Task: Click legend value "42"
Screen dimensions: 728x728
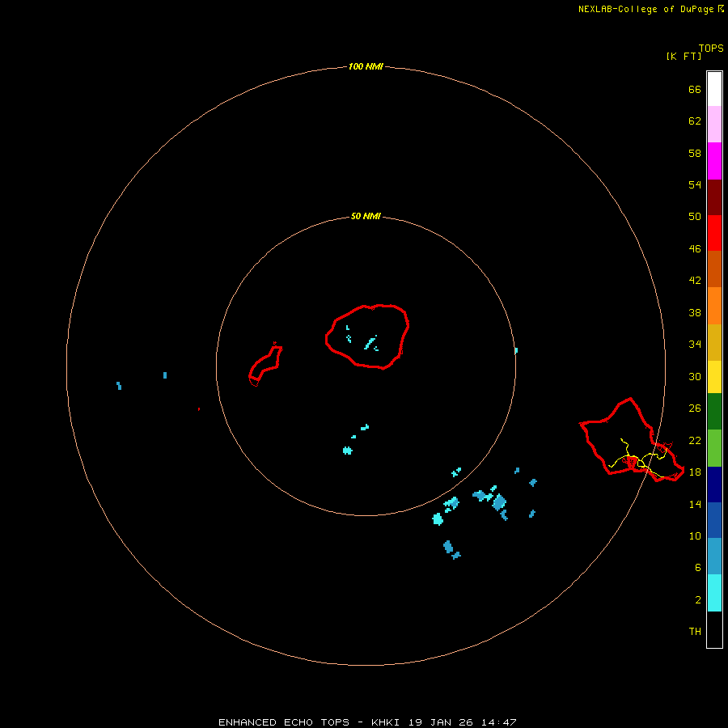Action: click(x=695, y=281)
